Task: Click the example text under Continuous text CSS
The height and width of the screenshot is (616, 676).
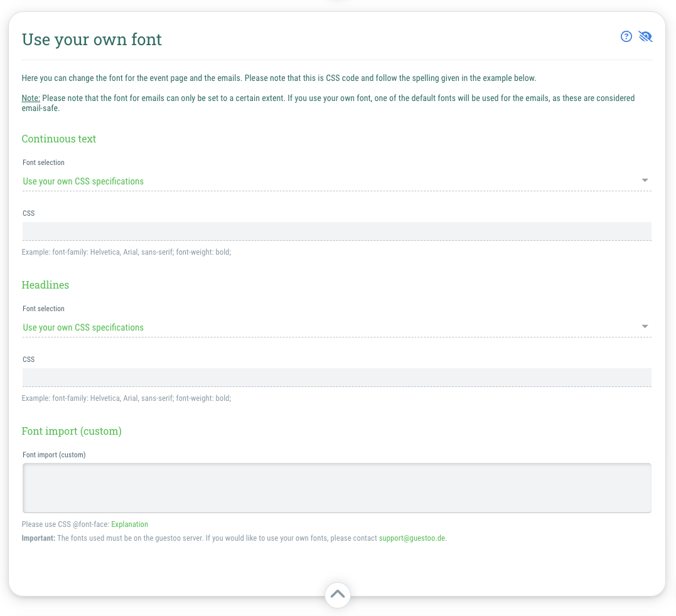Action: pyautogui.click(x=126, y=252)
